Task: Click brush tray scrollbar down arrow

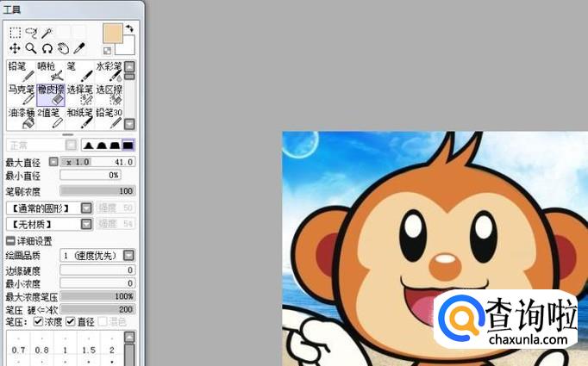Action: [129, 124]
